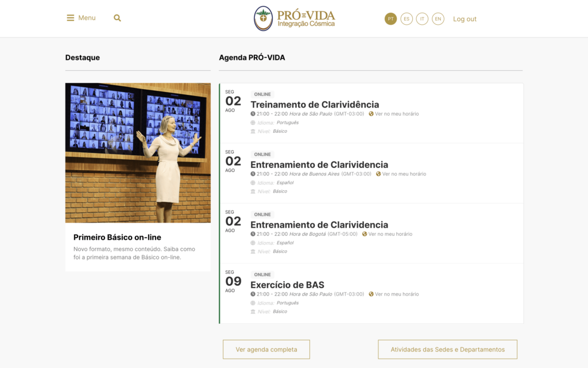Click Hora de Bogotá time text
Screen dimensions: 588x368
[308, 234]
